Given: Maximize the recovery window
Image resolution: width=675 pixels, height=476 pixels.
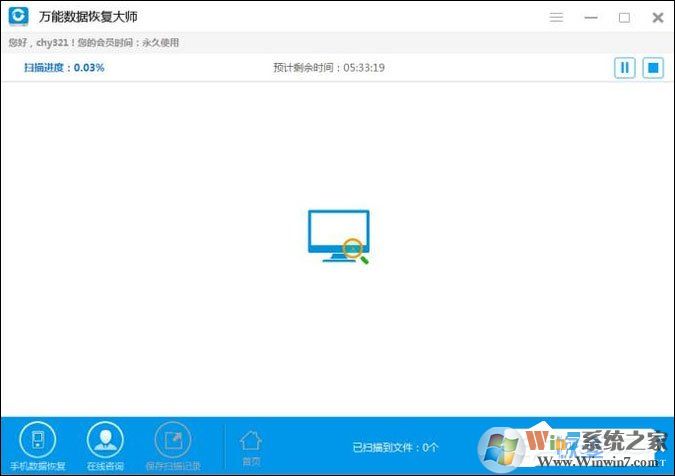Looking at the screenshot, I should (624, 17).
